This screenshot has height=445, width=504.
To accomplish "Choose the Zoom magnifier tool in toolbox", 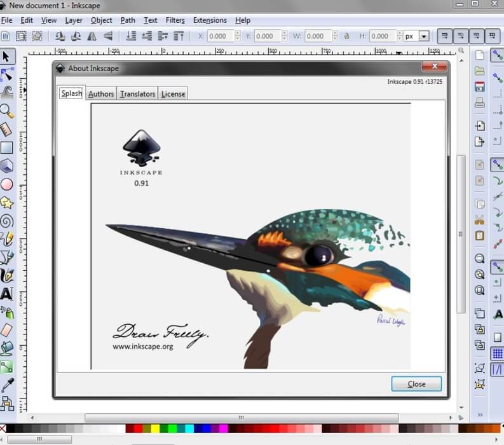I will (6, 111).
